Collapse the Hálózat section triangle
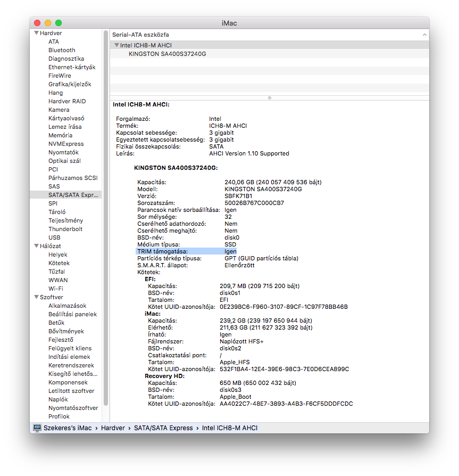This screenshot has height=476, width=459. tap(36, 246)
